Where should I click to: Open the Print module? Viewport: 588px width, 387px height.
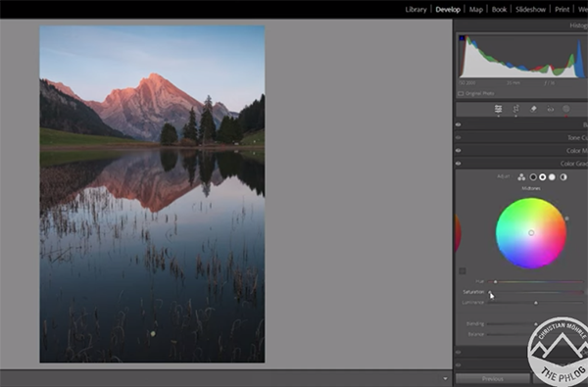(563, 10)
